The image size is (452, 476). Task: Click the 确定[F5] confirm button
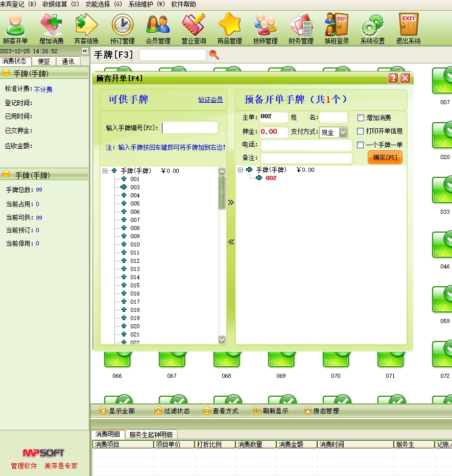(385, 157)
